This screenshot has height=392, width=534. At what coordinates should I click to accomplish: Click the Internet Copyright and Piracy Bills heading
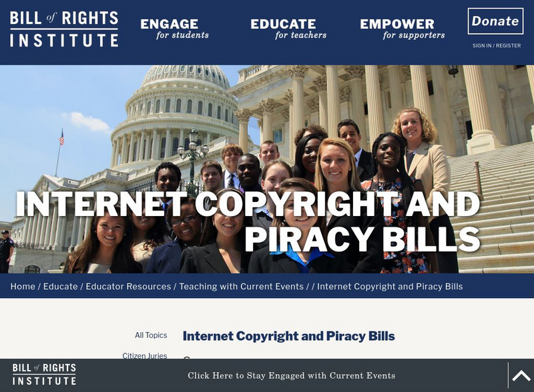coord(289,336)
